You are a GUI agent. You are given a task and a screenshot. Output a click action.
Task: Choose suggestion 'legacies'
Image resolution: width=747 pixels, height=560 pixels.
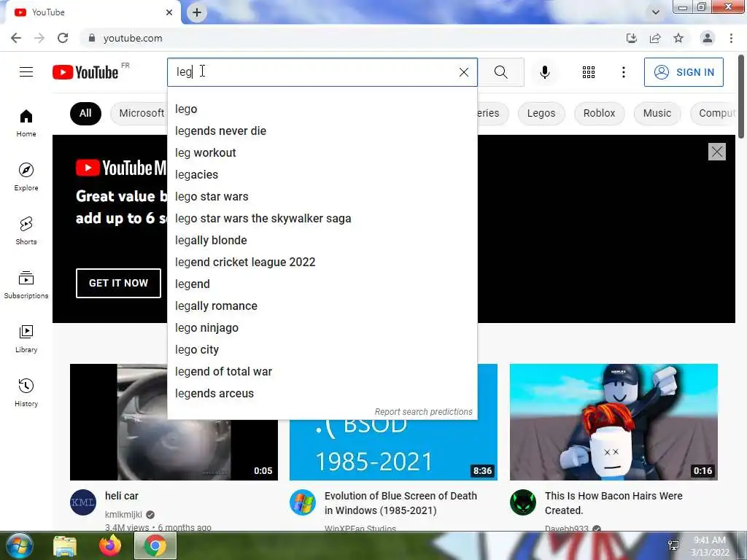322,175
